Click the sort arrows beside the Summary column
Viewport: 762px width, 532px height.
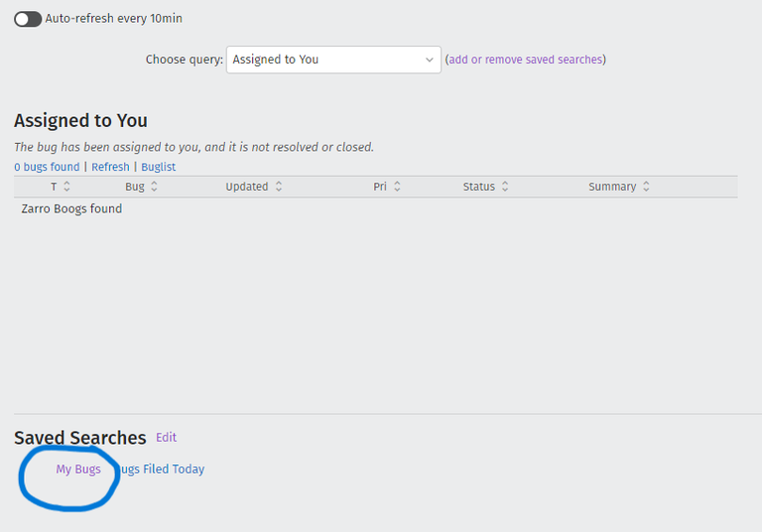click(x=646, y=187)
